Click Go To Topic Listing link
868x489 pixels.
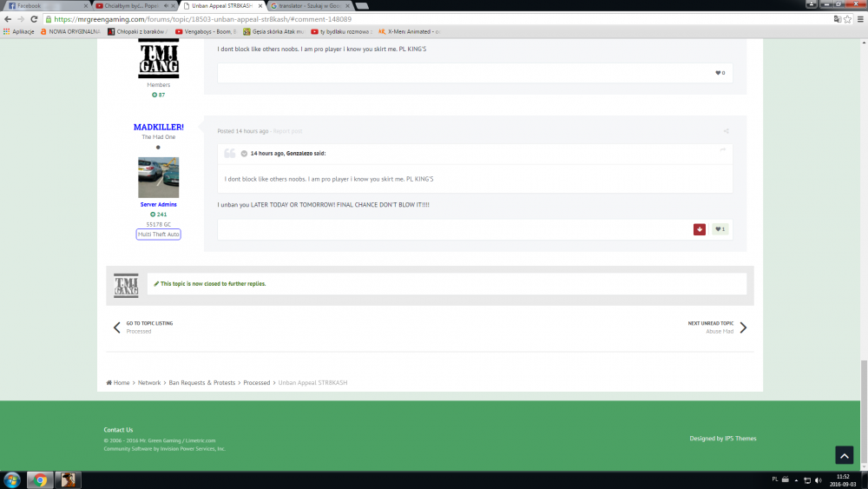pos(149,323)
